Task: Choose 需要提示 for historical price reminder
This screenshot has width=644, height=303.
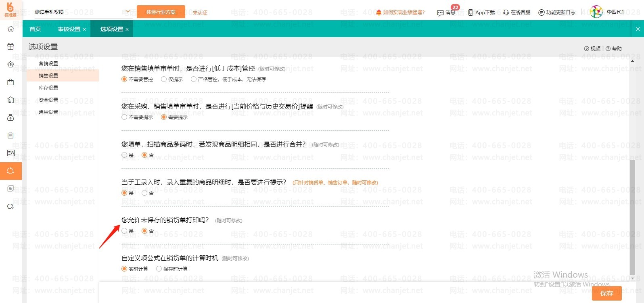Action: click(x=164, y=117)
